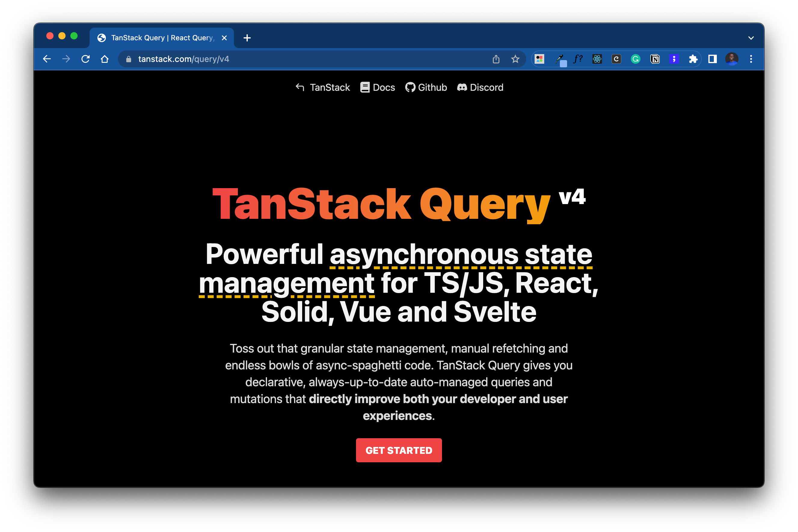Screen dimensions: 798x532
Task: Click the green macOS fullscreen window button
Action: coord(74,36)
